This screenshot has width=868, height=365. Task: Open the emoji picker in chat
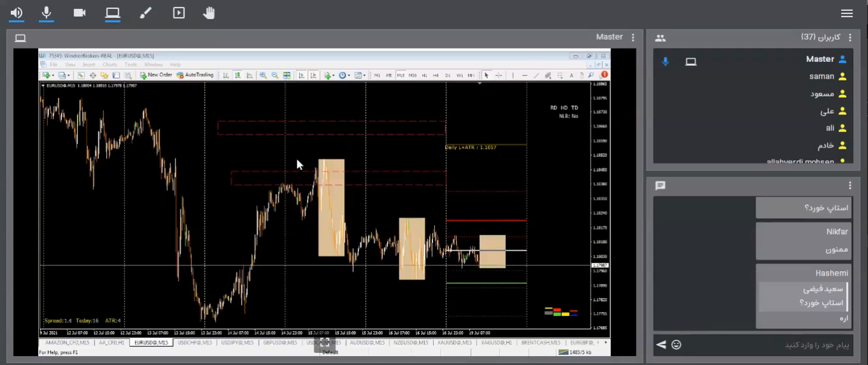pos(677,345)
